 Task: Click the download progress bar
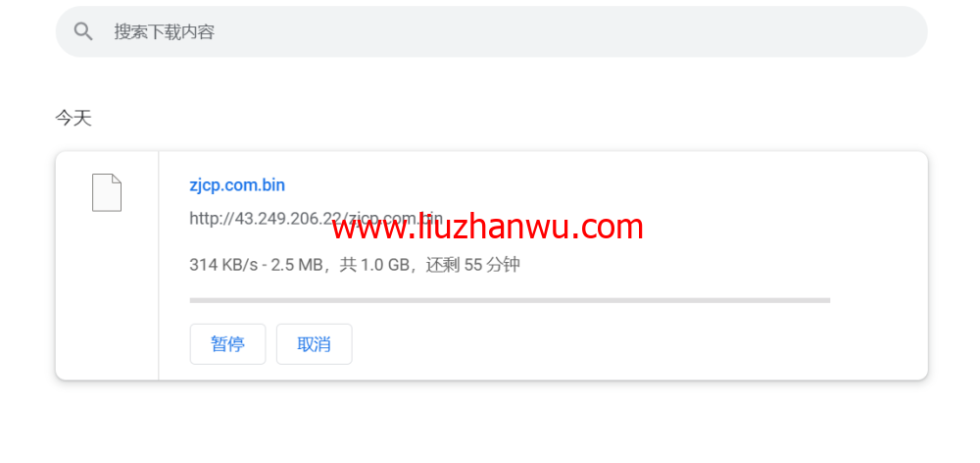(x=510, y=300)
